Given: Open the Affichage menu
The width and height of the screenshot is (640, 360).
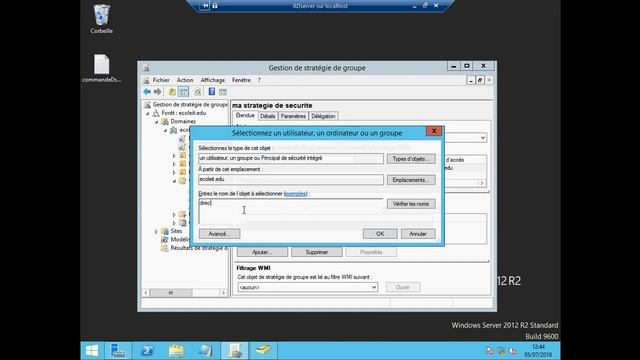Looking at the screenshot, I should [213, 80].
